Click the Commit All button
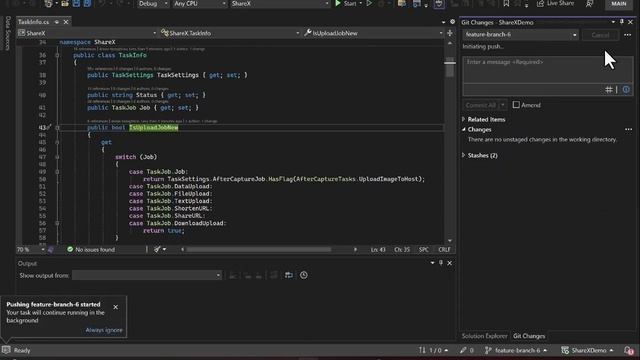Image resolution: width=640 pixels, height=360 pixels. [481, 105]
